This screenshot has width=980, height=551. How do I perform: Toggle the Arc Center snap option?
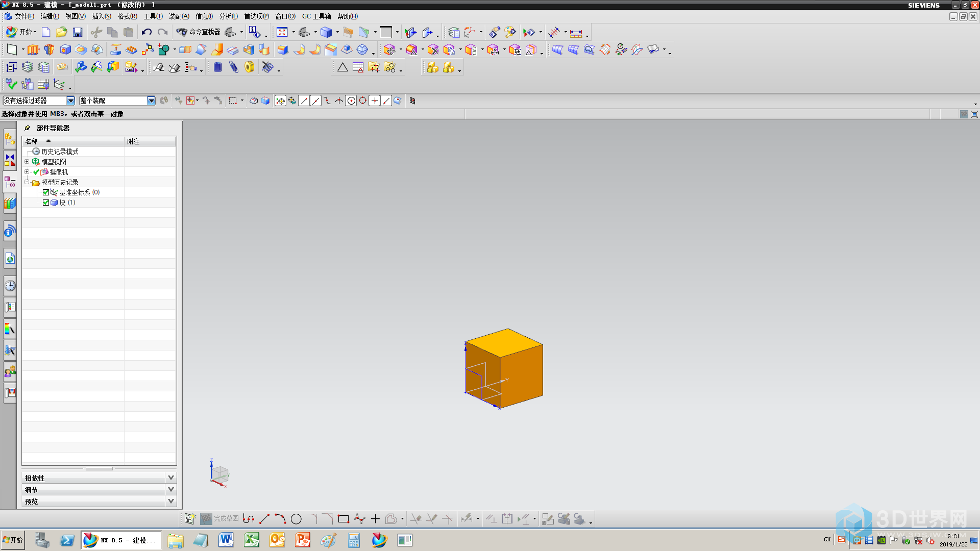(x=351, y=101)
